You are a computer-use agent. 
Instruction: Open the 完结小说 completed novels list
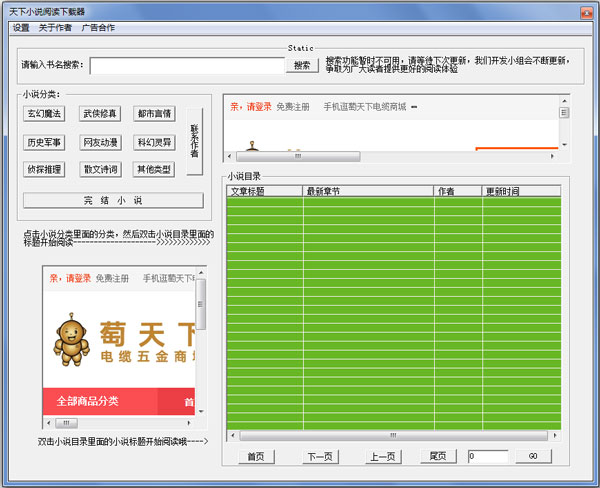point(113,201)
